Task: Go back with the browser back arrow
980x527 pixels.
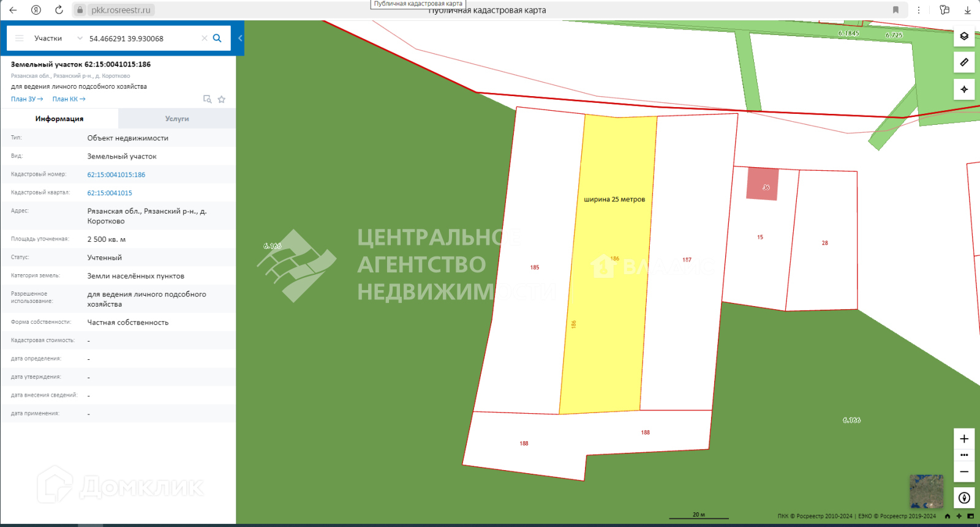Action: coord(13,10)
